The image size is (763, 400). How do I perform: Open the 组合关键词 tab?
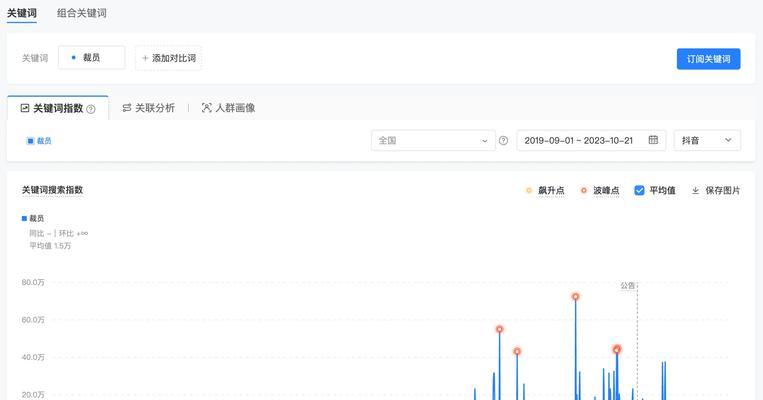pos(82,13)
